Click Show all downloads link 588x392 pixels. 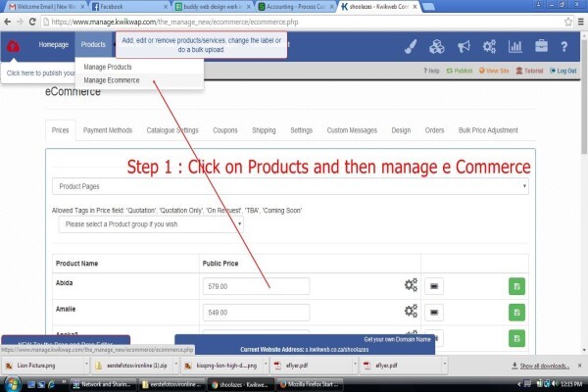544,366
